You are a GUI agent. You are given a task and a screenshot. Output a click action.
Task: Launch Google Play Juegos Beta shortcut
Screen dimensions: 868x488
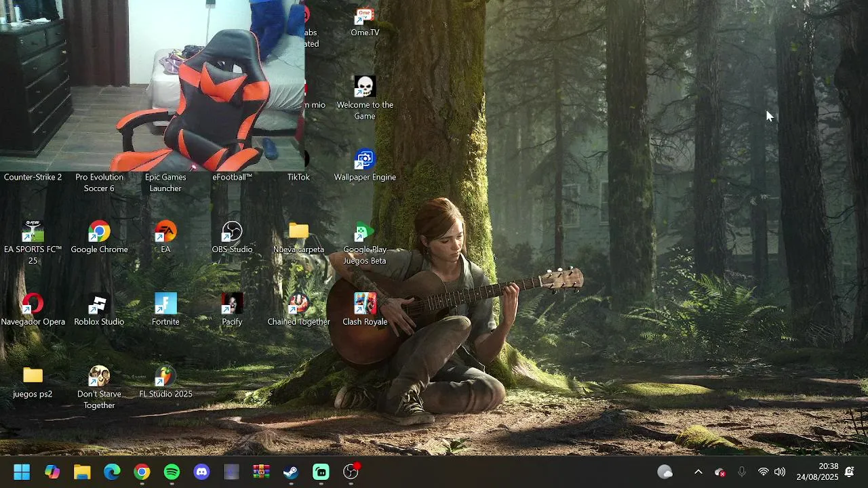pos(365,243)
